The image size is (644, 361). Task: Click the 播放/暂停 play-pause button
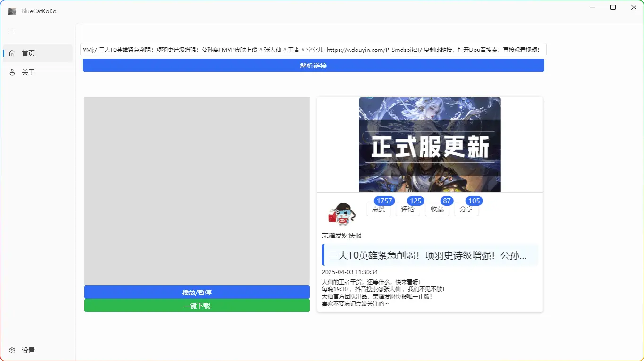pos(196,292)
